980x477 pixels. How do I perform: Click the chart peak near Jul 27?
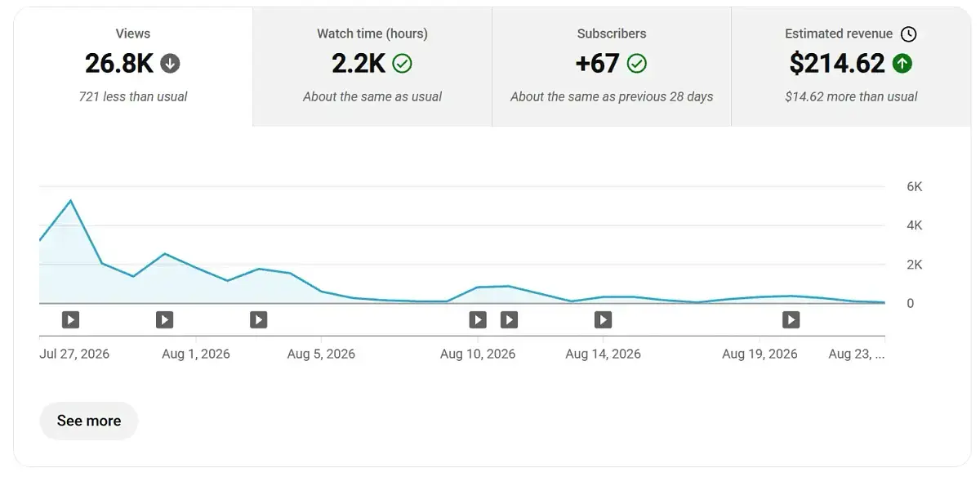click(x=71, y=200)
